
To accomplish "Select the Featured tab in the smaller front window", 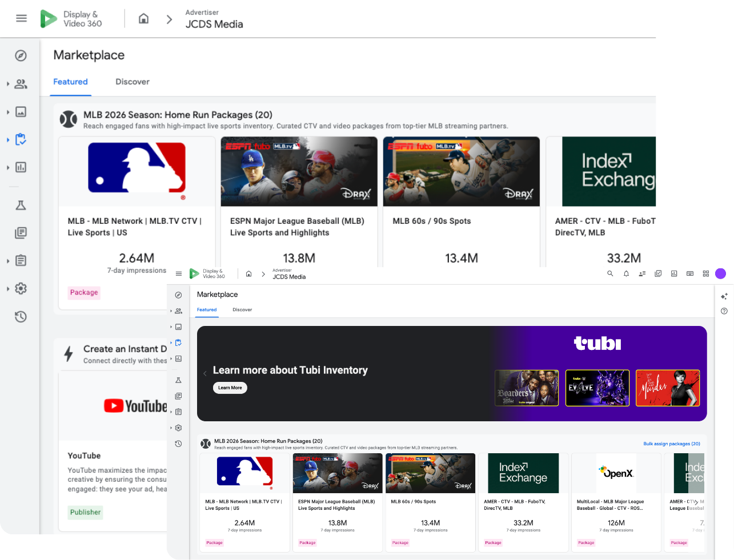I will [207, 310].
